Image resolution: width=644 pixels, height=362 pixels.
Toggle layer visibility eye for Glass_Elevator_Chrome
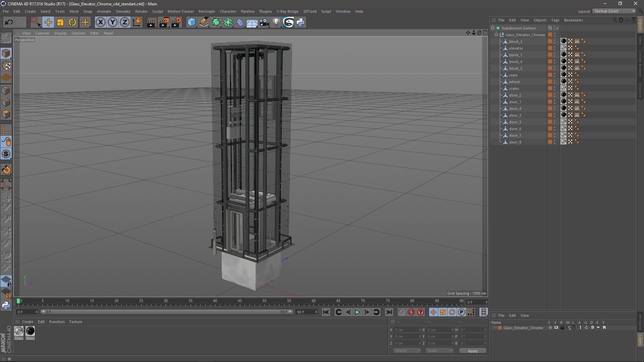point(556,328)
